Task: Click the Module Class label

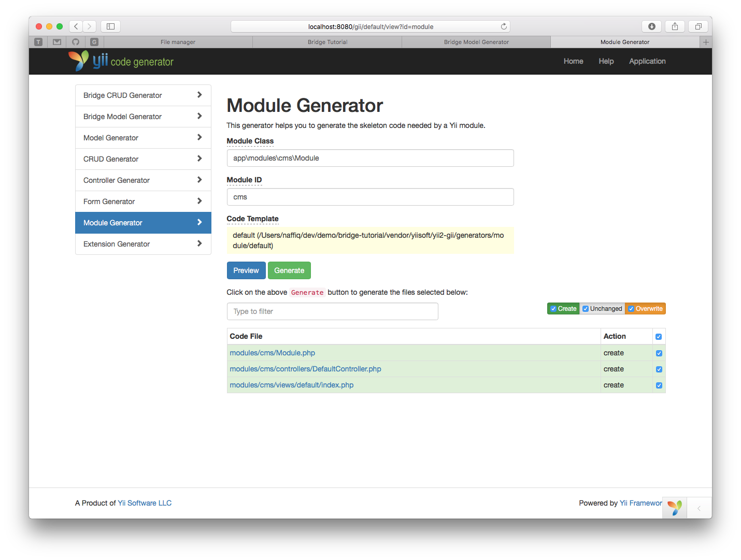Action: (250, 141)
